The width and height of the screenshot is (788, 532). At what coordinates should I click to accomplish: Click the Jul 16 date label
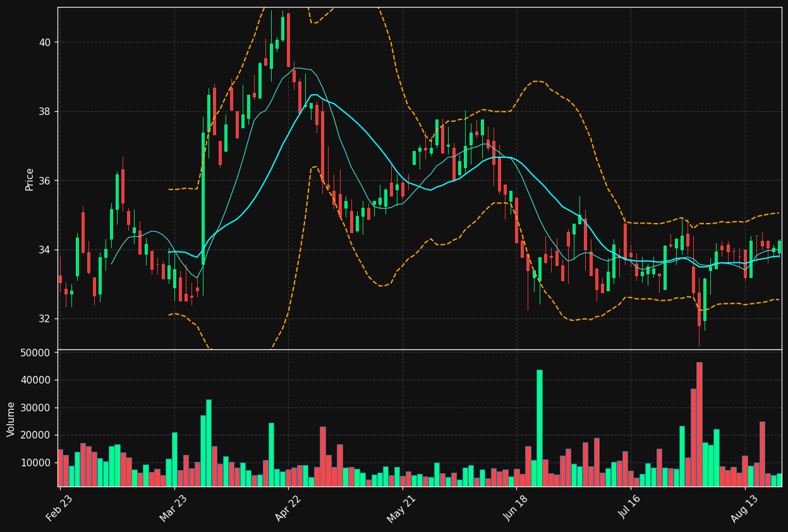pos(631,507)
